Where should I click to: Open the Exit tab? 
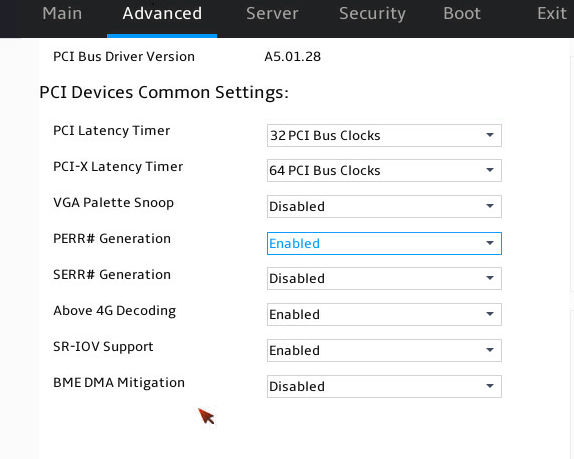click(552, 14)
